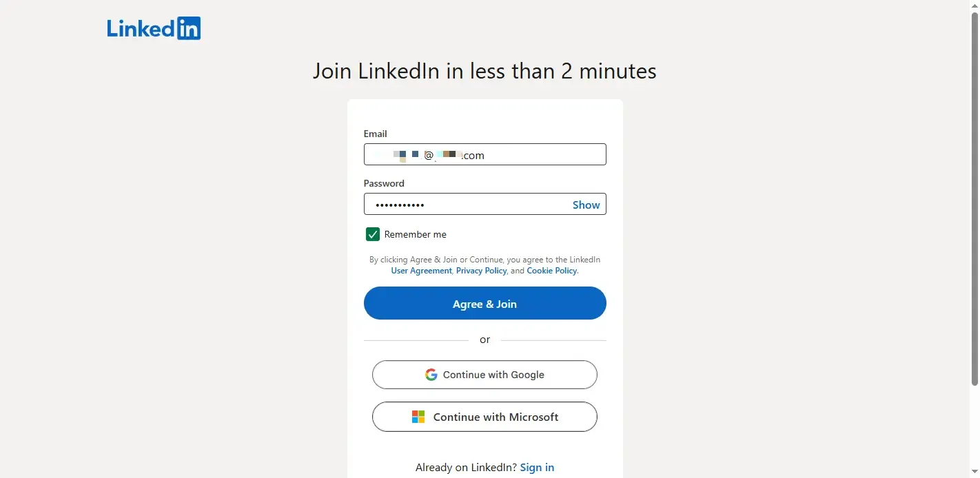980x478 pixels.
Task: Click the 'Join LinkedIn in less than 2 minutes' heading
Action: point(484,71)
